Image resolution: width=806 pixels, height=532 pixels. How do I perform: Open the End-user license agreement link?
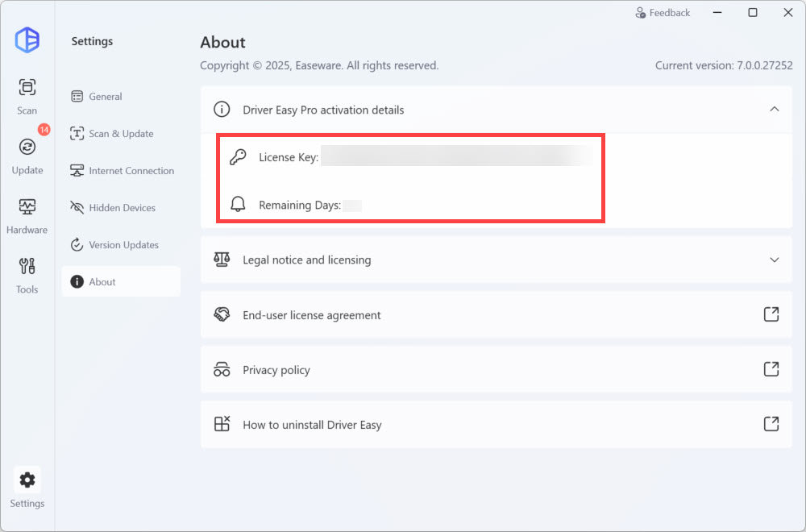[496, 314]
